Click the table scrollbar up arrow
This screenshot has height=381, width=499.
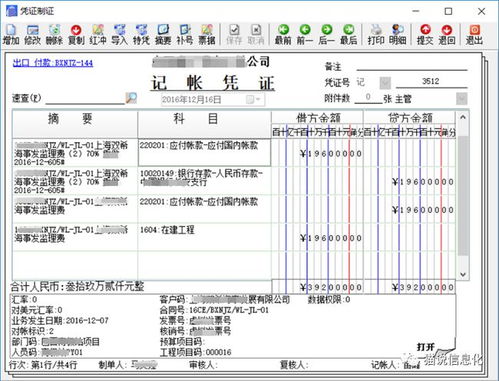coord(463,118)
